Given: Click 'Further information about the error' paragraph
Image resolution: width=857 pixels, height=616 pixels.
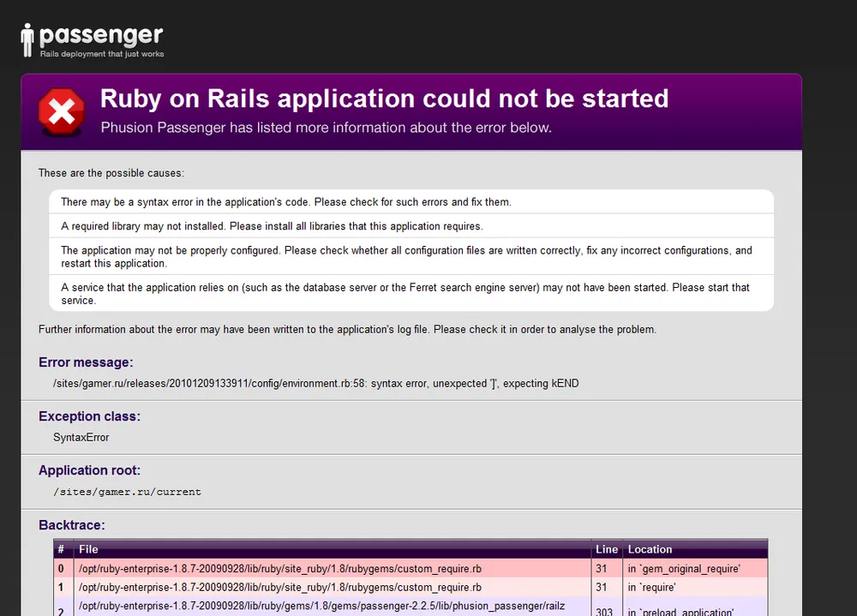Looking at the screenshot, I should [347, 329].
